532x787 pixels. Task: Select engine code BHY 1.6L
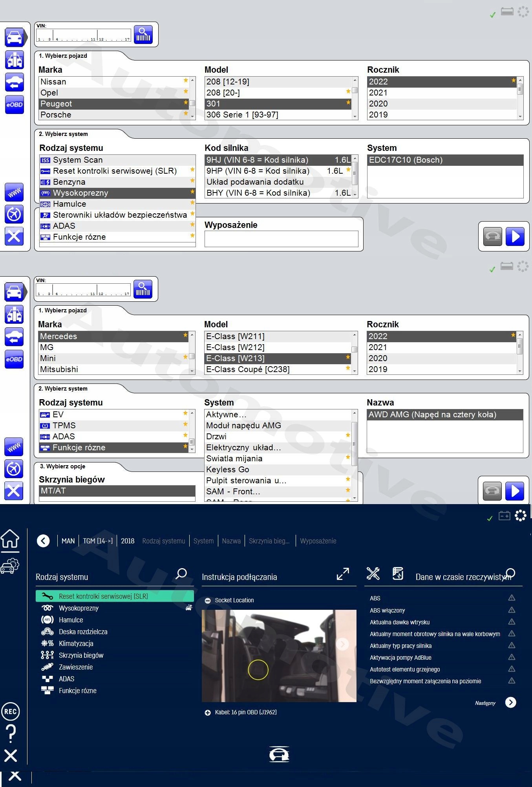(278, 193)
